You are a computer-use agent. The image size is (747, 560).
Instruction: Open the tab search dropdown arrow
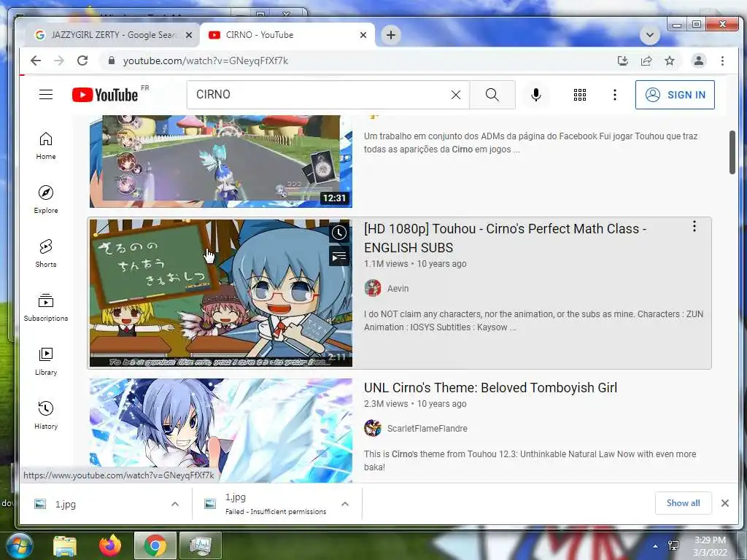tap(649, 35)
